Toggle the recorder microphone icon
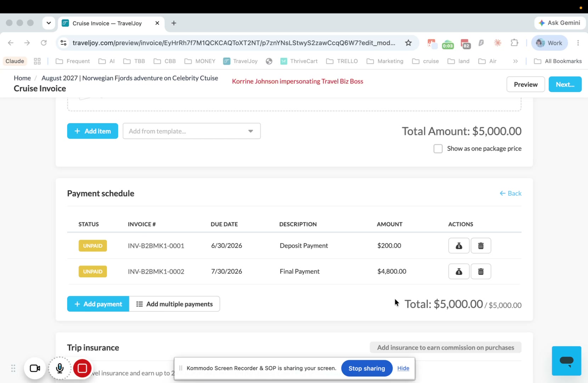 click(x=60, y=368)
